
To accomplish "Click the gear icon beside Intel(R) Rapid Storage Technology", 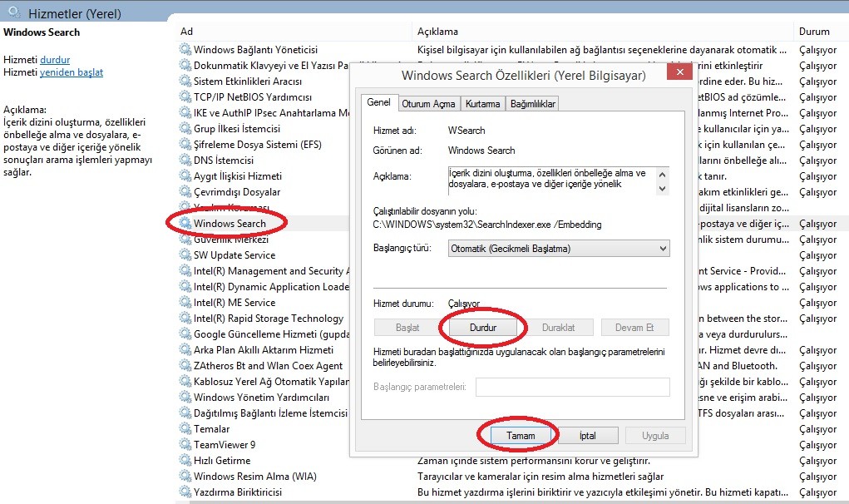I will [x=185, y=319].
